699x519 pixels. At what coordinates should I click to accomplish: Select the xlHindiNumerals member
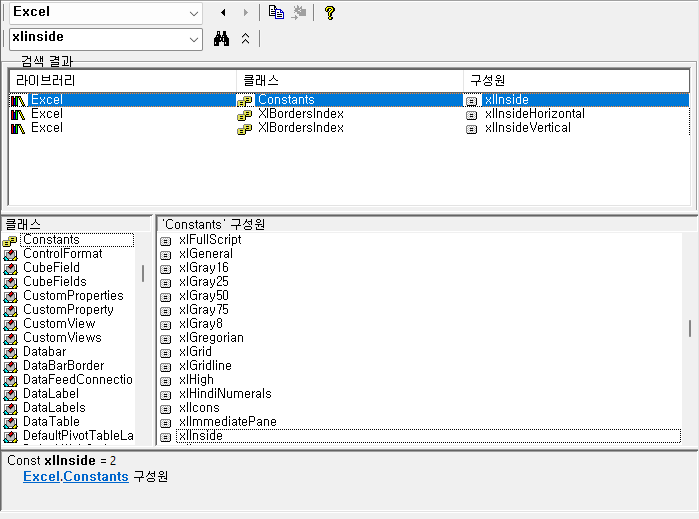point(225,393)
